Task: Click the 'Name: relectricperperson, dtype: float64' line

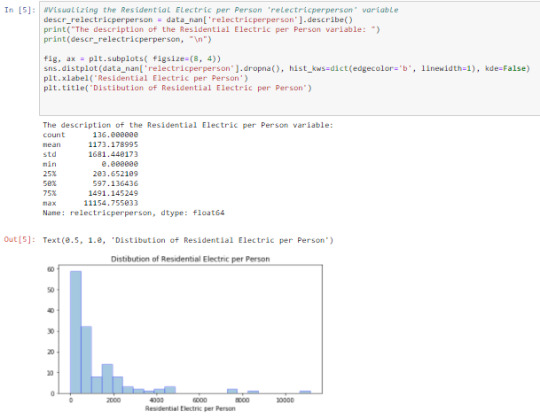Action: [x=134, y=213]
